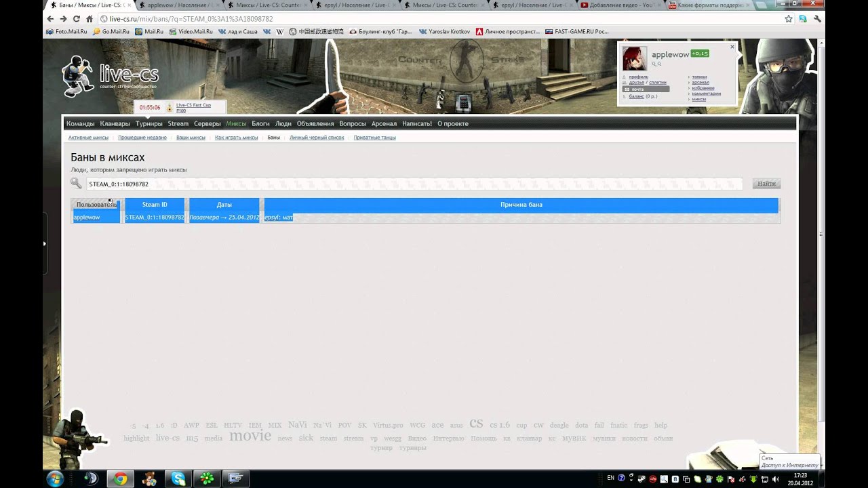Open the Блоги menu item
Screen dimensions: 868x488
pos(260,123)
